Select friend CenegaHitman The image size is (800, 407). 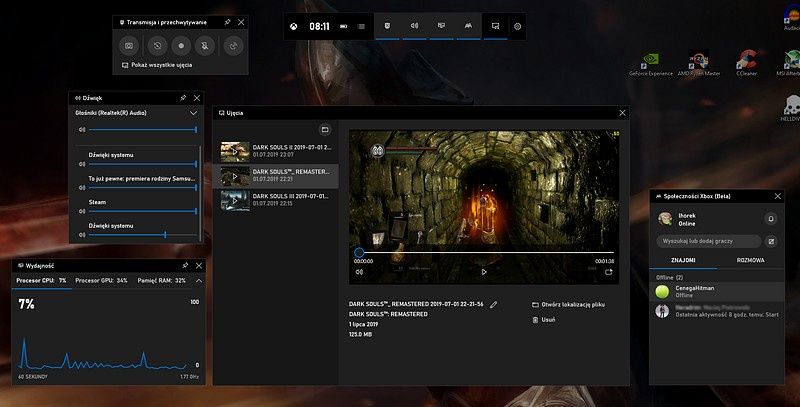tap(717, 291)
